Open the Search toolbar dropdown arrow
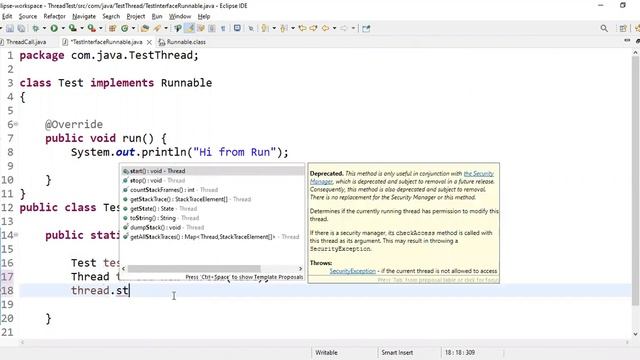640x360 pixels. point(166,28)
